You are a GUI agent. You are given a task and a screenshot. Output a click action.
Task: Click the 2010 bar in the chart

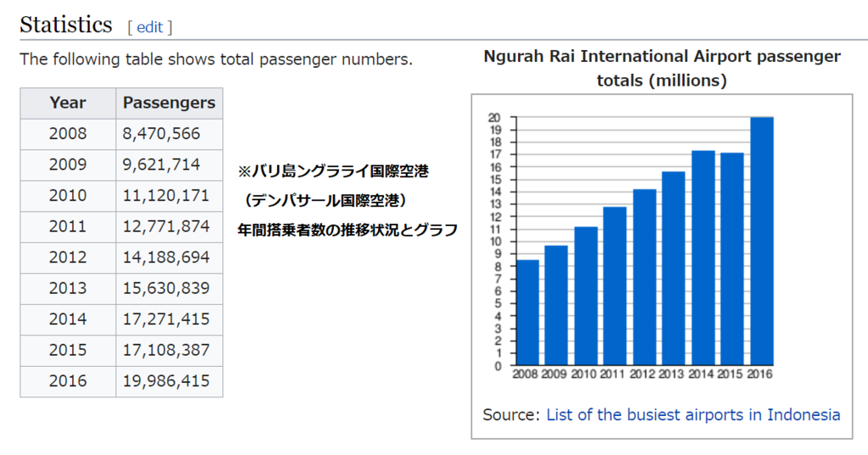(x=587, y=296)
